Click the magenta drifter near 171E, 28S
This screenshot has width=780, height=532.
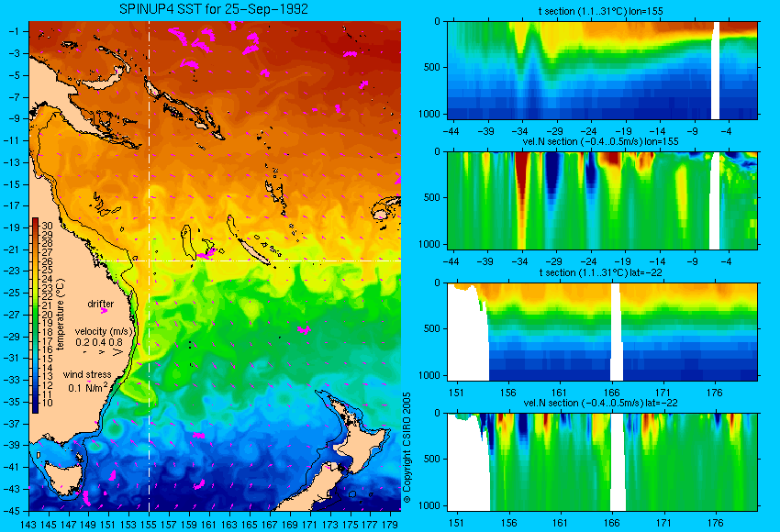tap(304, 329)
